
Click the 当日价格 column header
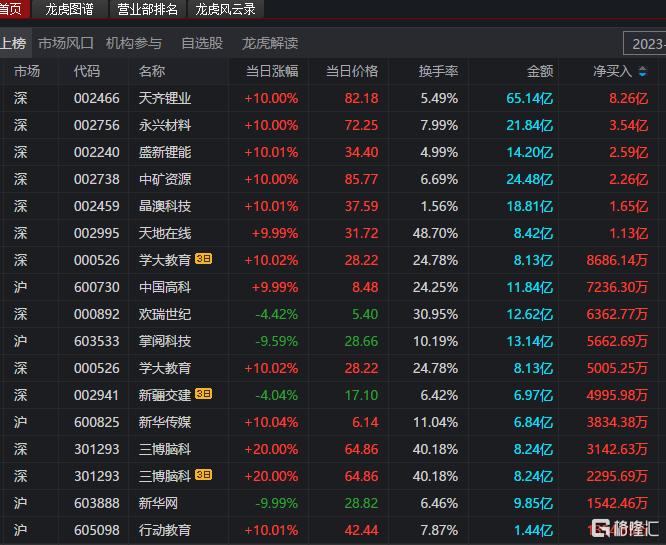point(352,71)
